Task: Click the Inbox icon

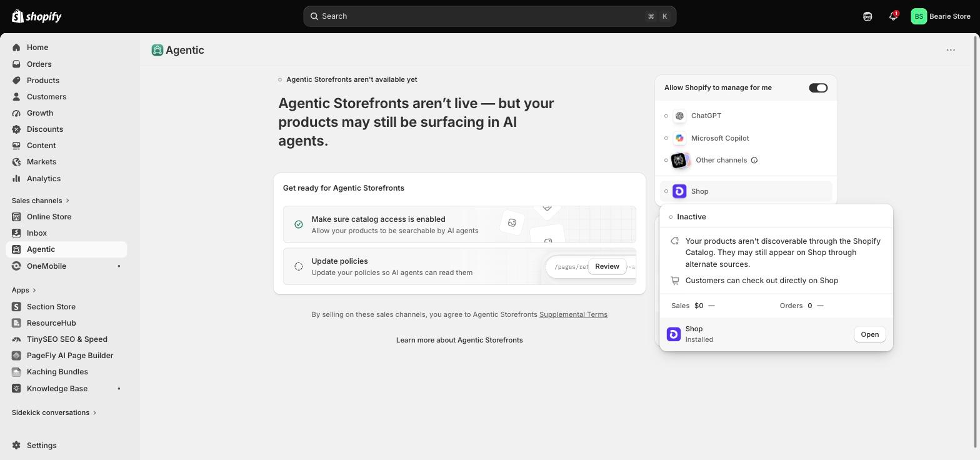Action: tap(16, 232)
